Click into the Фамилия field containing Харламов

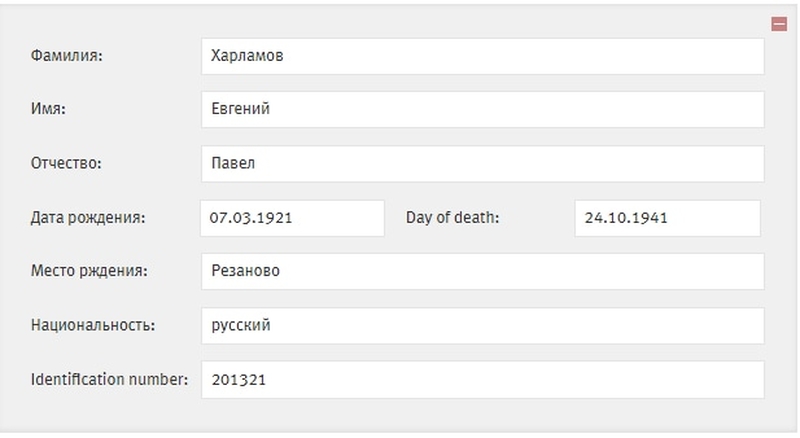[x=482, y=56]
